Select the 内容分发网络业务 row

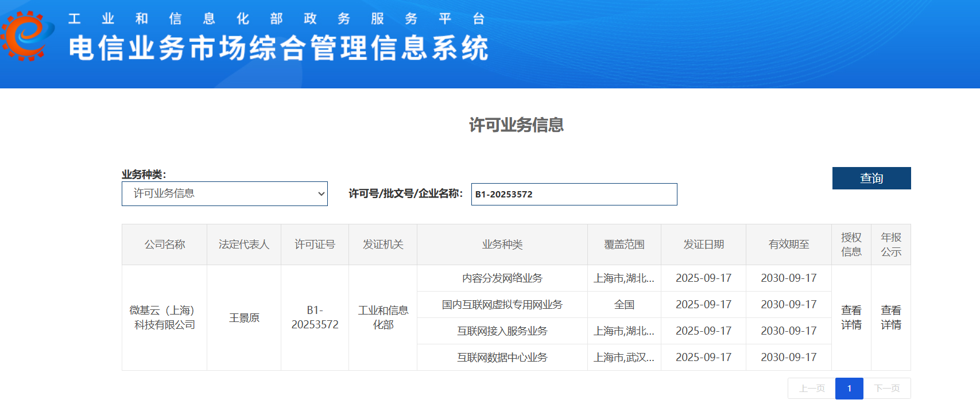pos(502,278)
